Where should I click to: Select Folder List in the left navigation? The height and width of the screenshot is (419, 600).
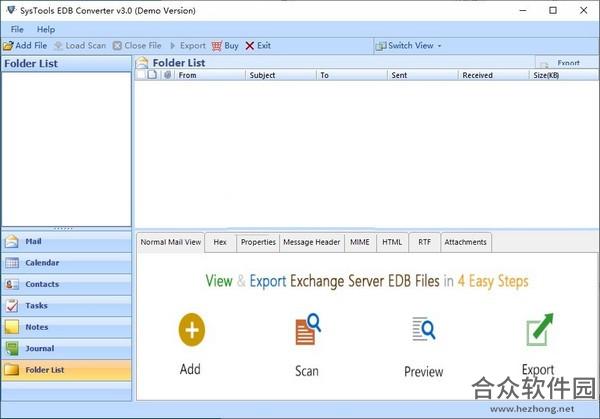[x=67, y=370]
